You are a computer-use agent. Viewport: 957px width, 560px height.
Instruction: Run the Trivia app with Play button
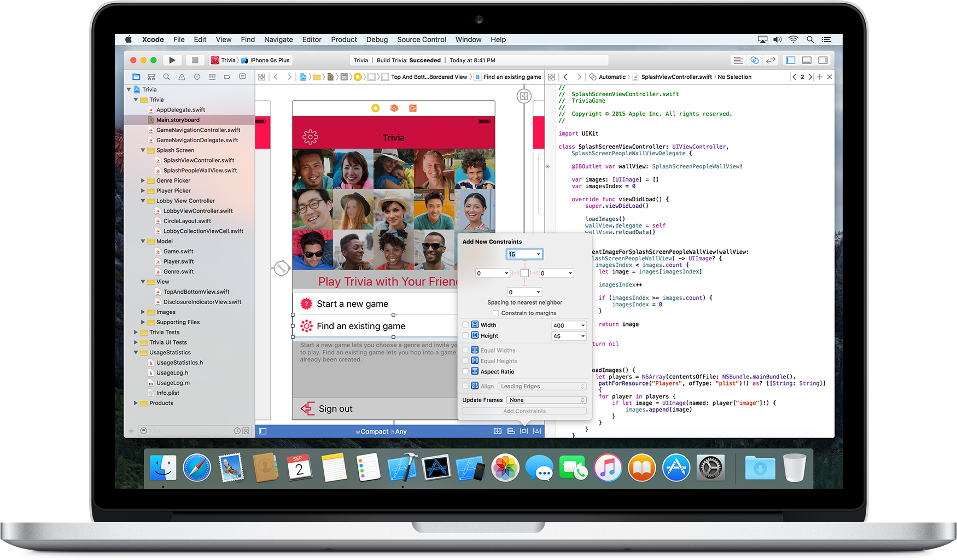pos(172,60)
